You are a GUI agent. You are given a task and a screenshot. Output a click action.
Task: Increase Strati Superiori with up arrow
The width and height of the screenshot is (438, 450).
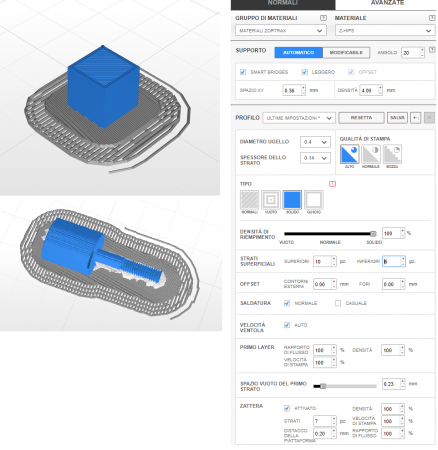coord(334,259)
